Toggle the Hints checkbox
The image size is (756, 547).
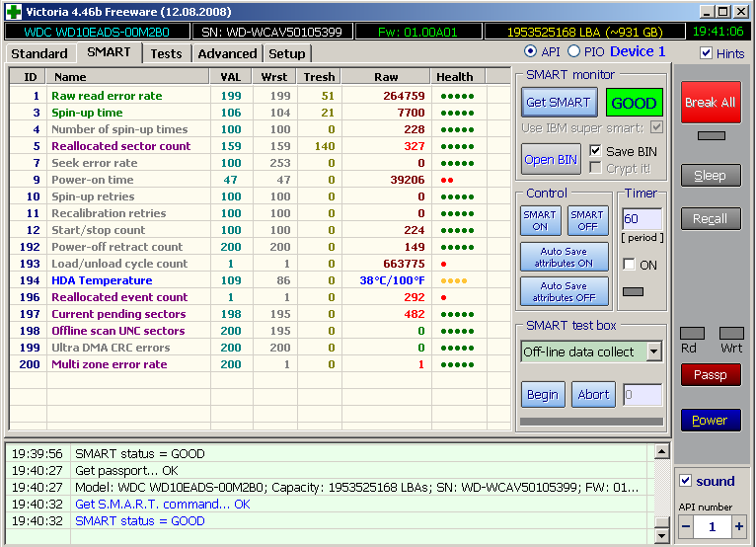coord(706,53)
